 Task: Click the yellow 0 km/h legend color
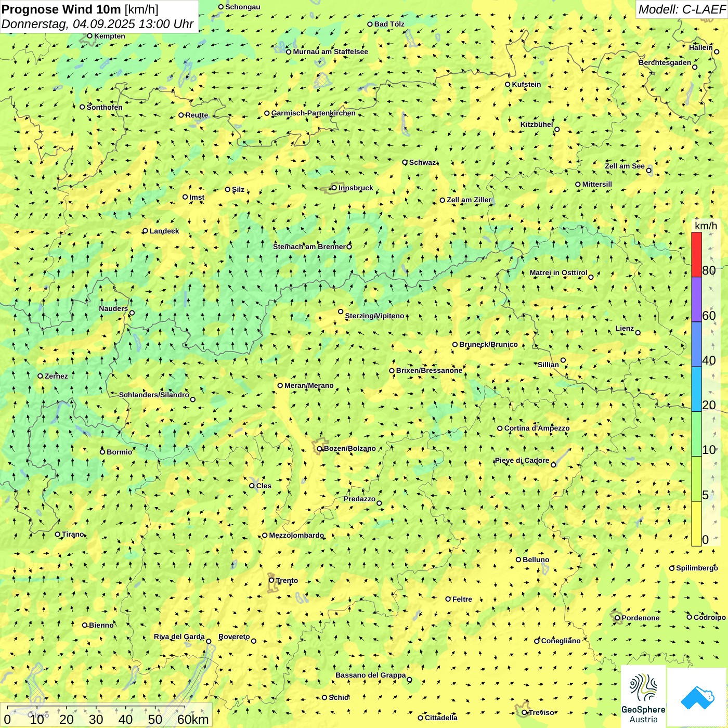point(696,524)
